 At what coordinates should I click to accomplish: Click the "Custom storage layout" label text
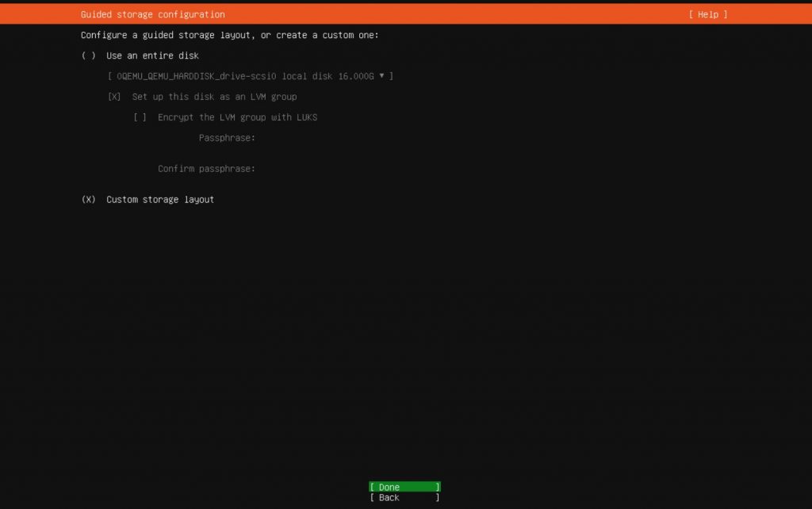point(160,200)
